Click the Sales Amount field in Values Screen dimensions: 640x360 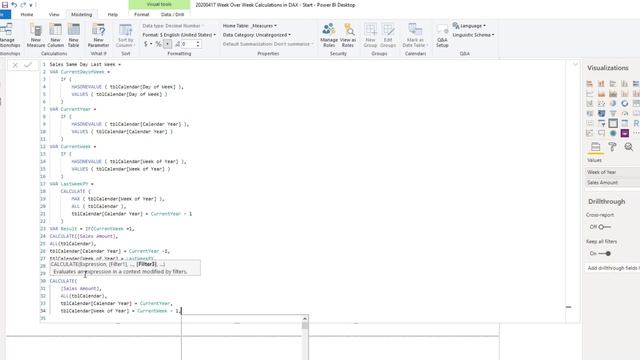(x=612, y=182)
